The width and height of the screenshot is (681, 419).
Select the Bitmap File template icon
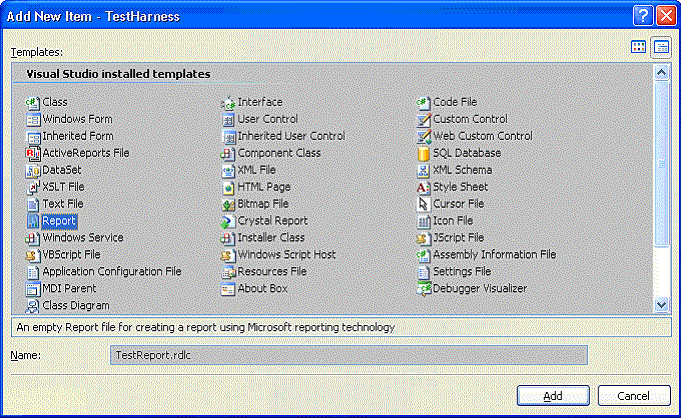click(x=228, y=204)
